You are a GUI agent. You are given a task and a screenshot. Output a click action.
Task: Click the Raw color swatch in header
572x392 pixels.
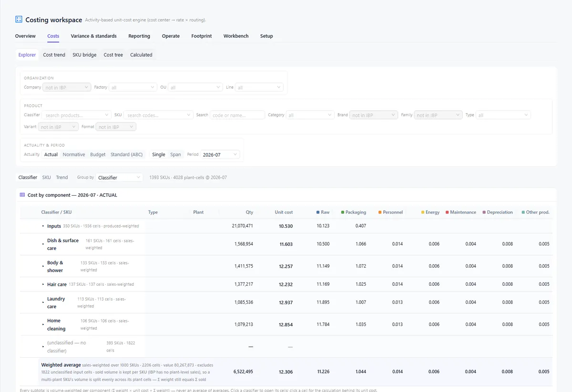pyautogui.click(x=318, y=212)
